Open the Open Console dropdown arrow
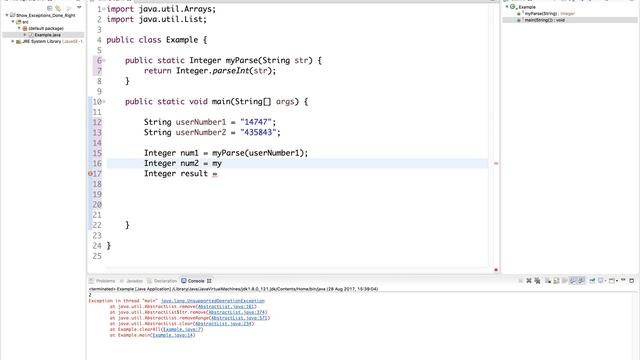 coord(617,281)
